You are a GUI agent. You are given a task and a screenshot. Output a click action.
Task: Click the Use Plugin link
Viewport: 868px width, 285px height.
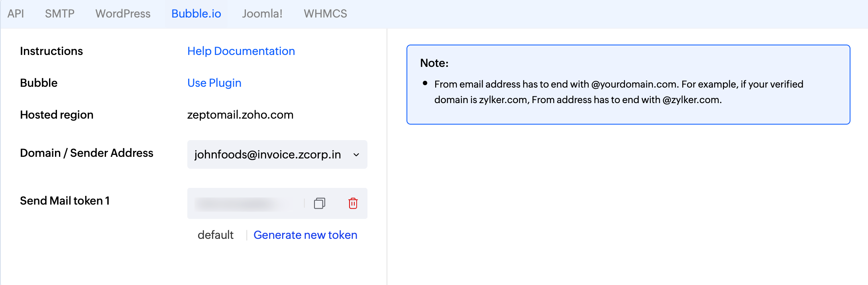(x=214, y=83)
